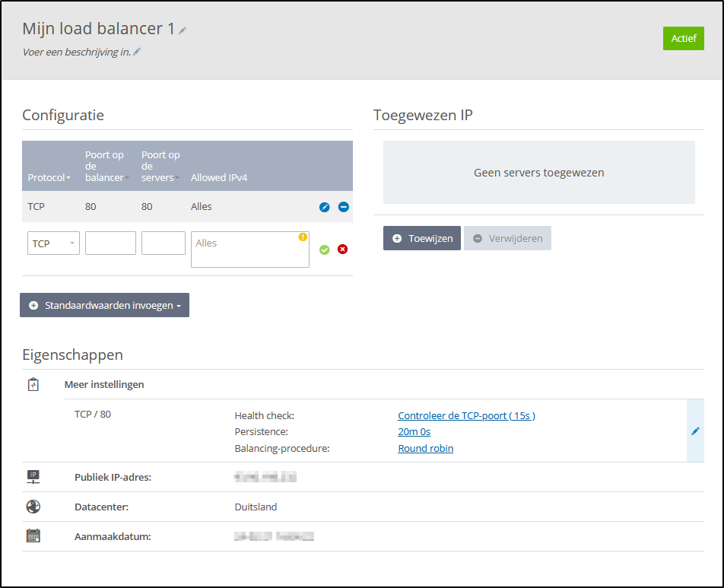Screen dimensions: 724x588
Task: Edit the load balancer name pencil icon
Action: tap(183, 30)
